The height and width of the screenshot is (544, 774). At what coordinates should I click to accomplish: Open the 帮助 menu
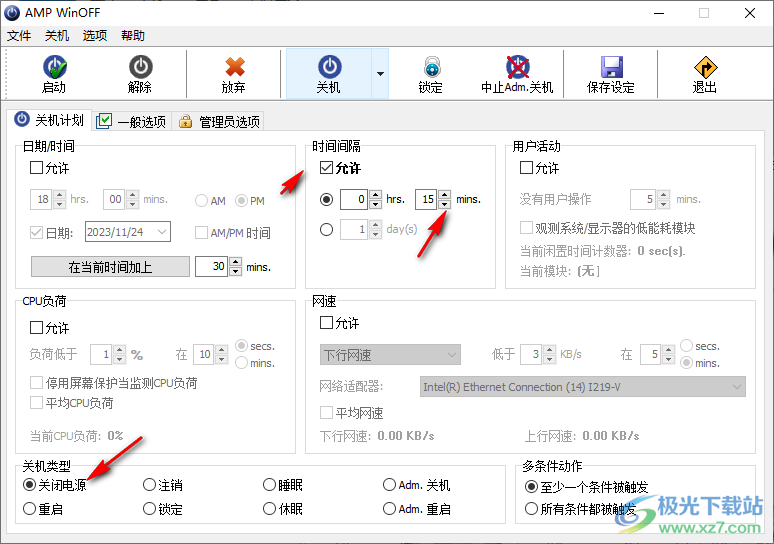pos(133,36)
